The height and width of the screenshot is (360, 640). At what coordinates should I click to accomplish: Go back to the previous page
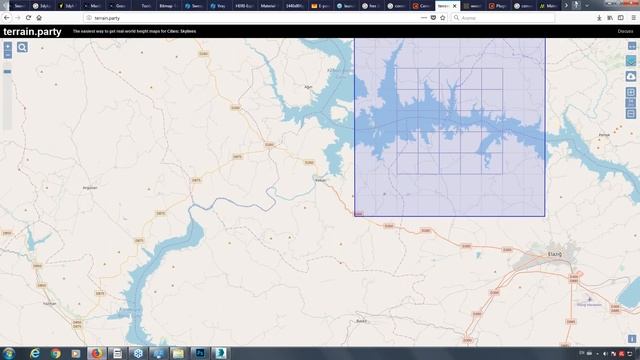pos(7,18)
